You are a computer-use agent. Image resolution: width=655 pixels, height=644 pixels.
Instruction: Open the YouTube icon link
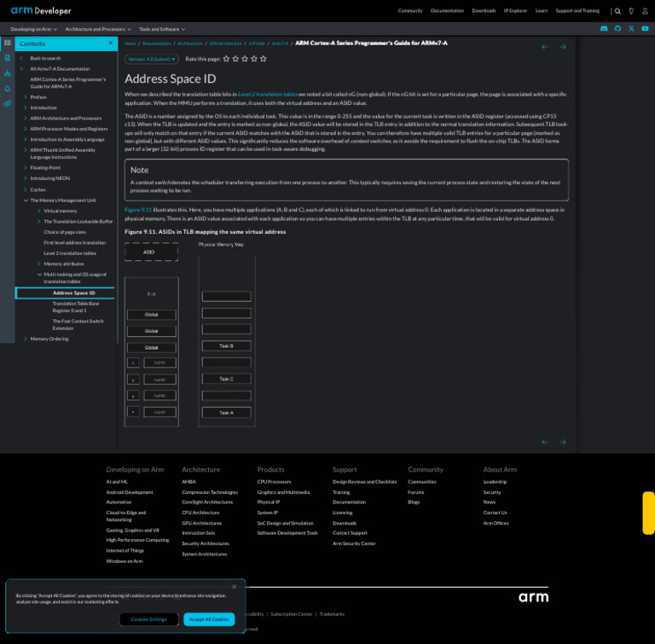[x=645, y=29]
